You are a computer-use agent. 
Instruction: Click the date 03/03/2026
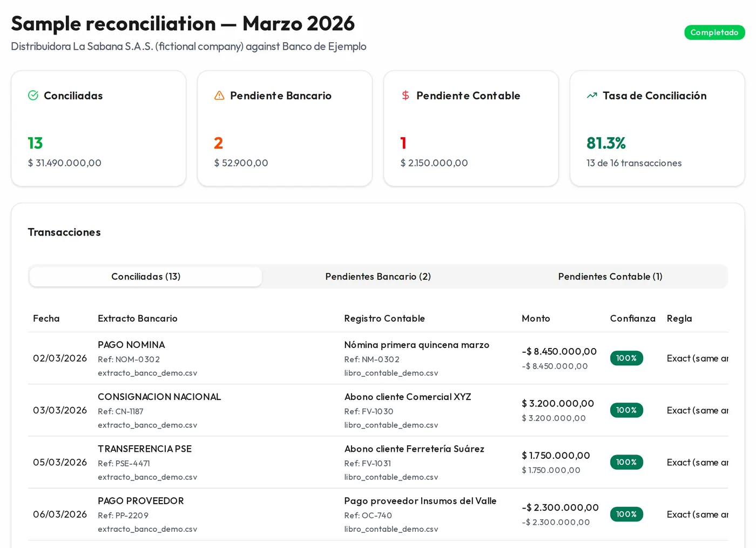pos(60,410)
